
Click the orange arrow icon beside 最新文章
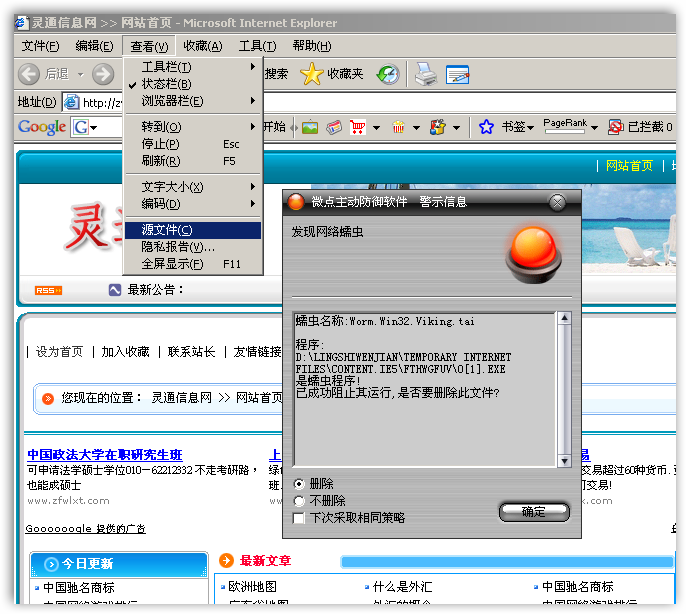tap(226, 560)
